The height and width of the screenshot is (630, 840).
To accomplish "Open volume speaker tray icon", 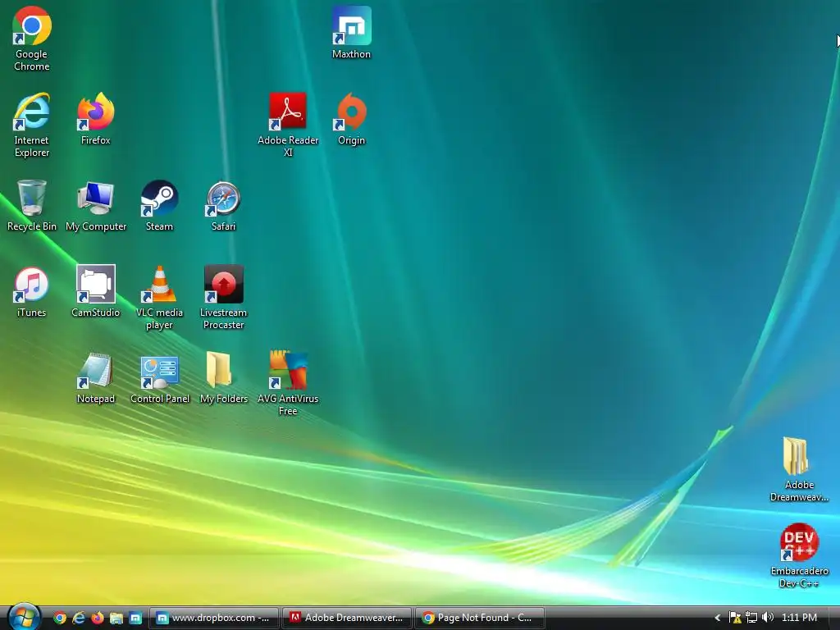I will pos(767,618).
